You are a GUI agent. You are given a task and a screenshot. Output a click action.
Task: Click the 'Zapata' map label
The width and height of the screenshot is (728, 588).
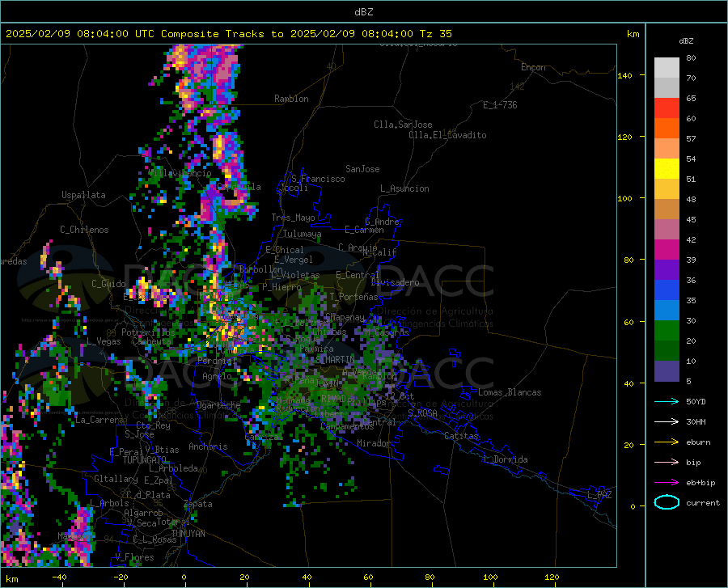(198, 504)
